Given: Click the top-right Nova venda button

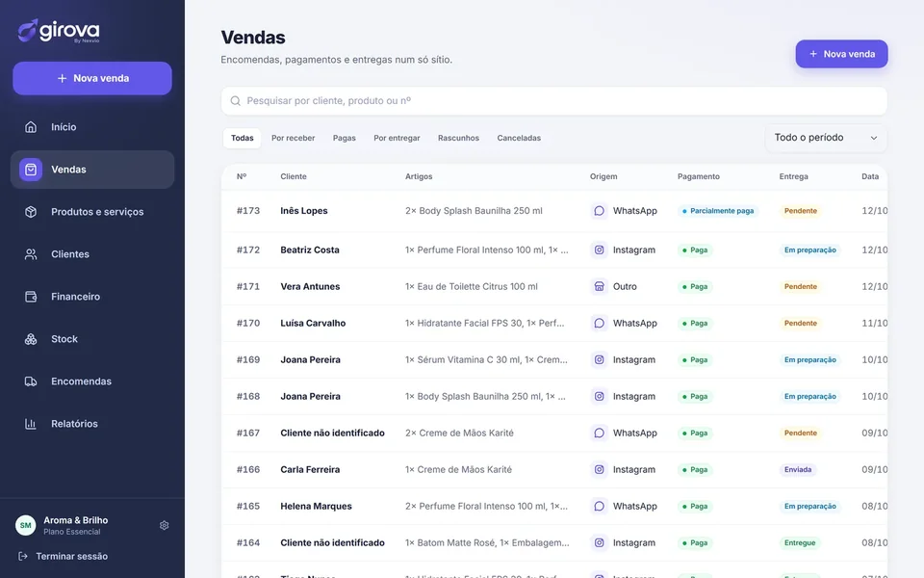Looking at the screenshot, I should pyautogui.click(x=841, y=54).
